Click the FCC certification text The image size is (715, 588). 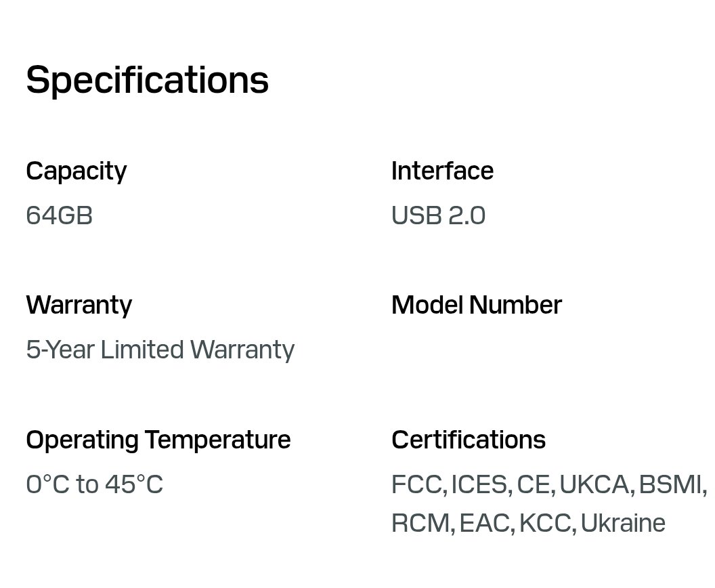(416, 485)
